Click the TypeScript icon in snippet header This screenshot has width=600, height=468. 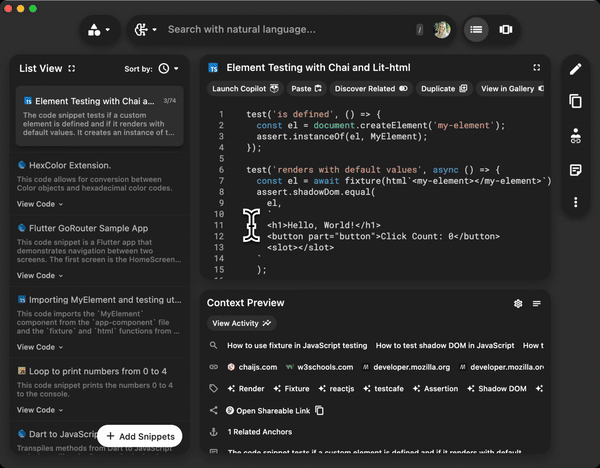213,68
